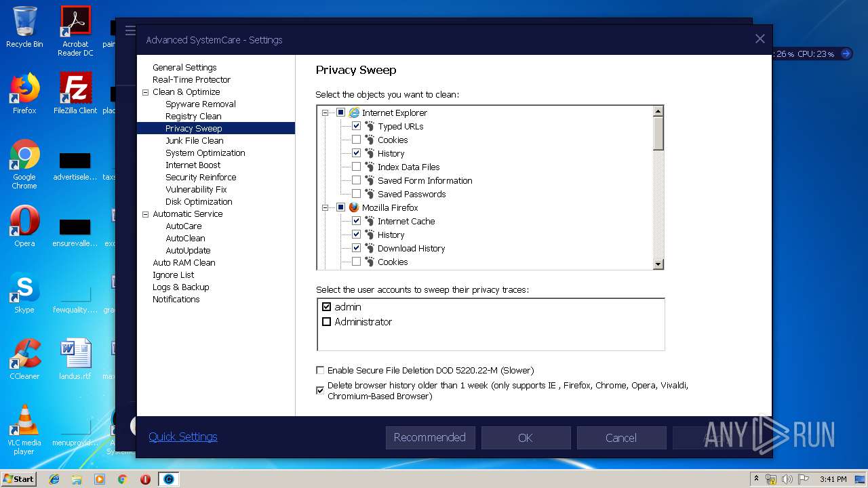Viewport: 868px width, 488px height.
Task: Open FileZilla Client desktop icon
Action: (x=75, y=94)
